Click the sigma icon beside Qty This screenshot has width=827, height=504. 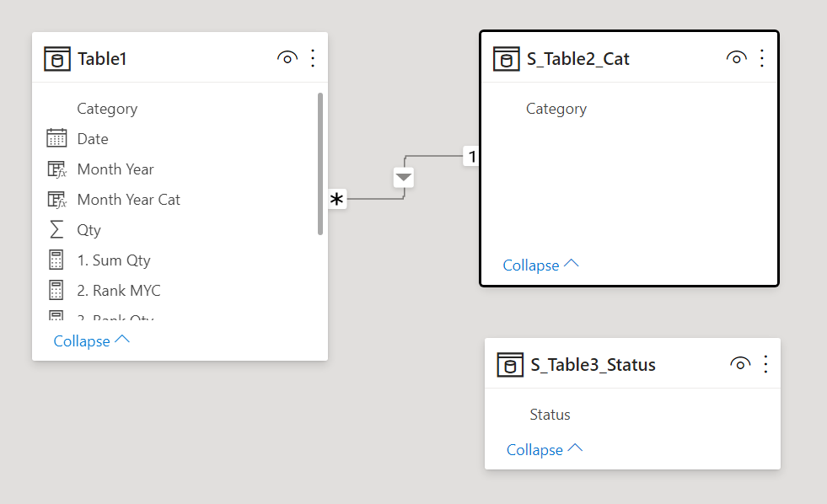pos(56,230)
